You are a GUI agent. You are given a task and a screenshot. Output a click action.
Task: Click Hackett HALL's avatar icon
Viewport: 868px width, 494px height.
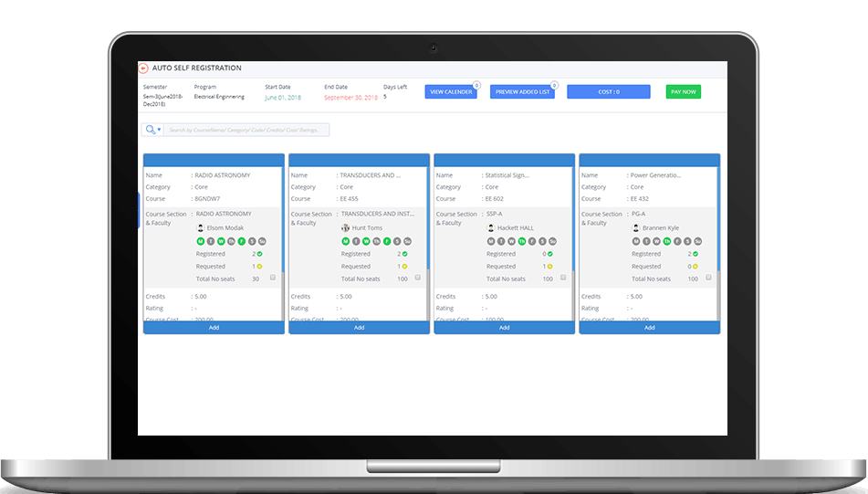[x=490, y=227]
